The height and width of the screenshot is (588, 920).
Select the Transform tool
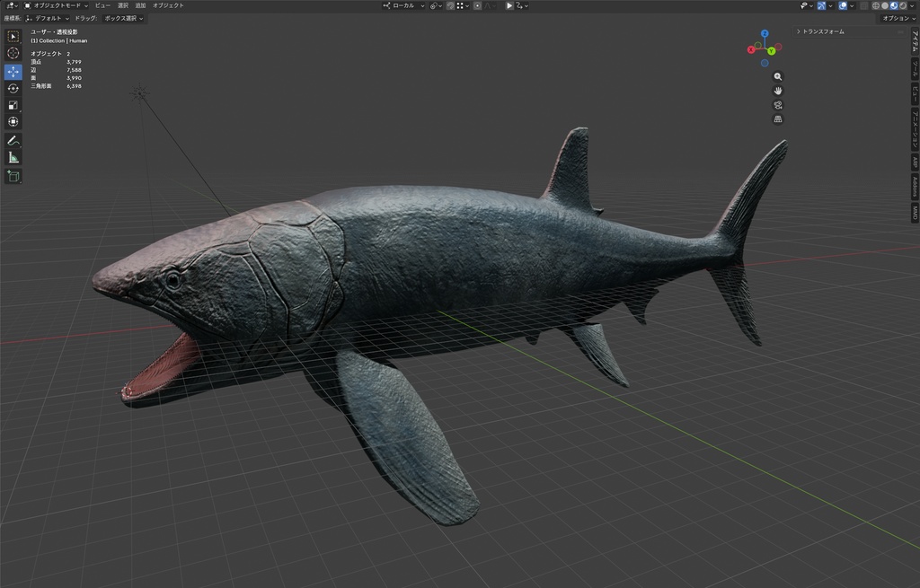tap(13, 122)
